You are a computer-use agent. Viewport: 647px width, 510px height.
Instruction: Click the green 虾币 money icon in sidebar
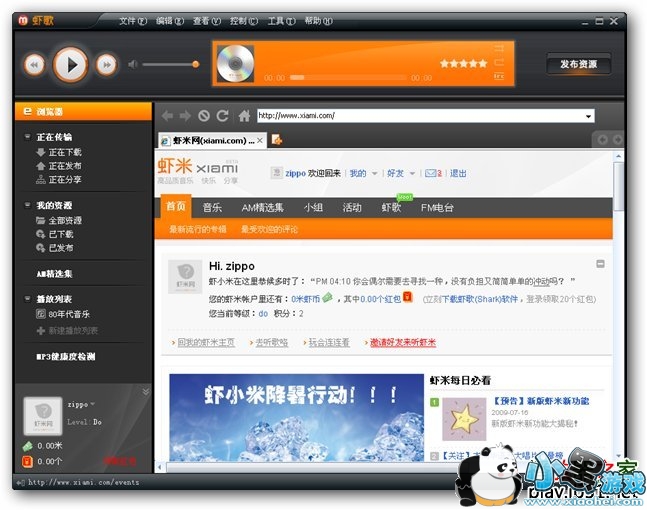(27, 446)
